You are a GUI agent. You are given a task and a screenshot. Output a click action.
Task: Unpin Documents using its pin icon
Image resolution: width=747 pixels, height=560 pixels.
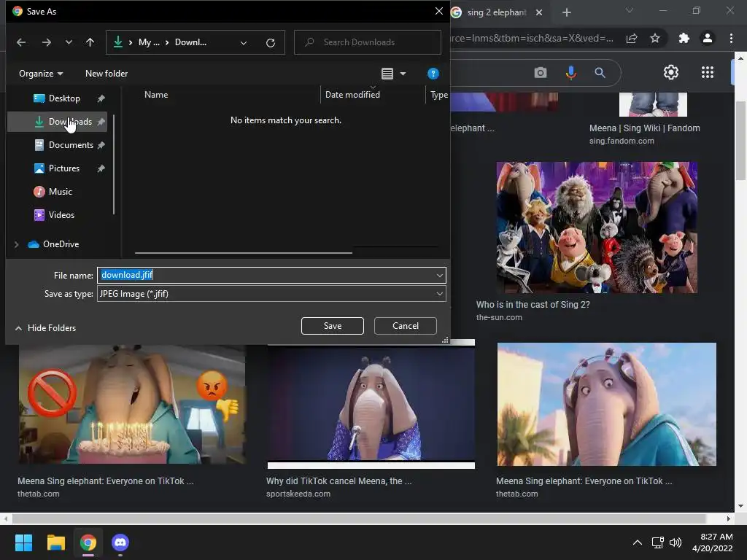[x=101, y=145]
